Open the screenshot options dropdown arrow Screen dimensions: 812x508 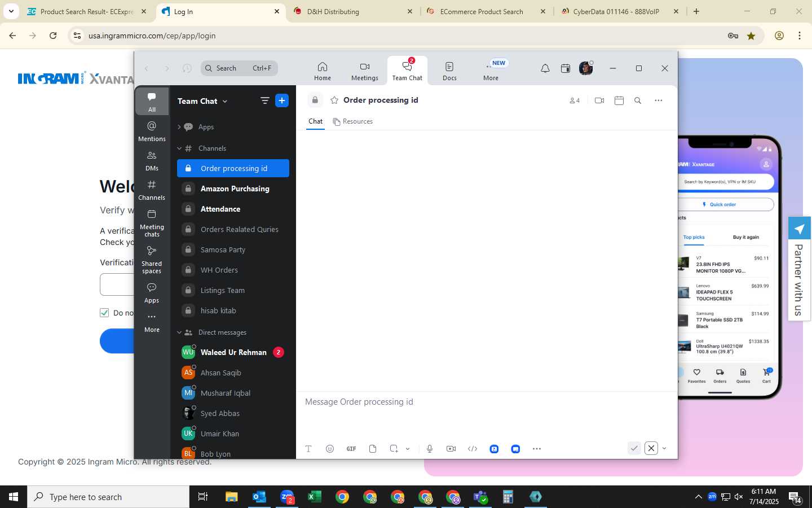tap(408, 449)
